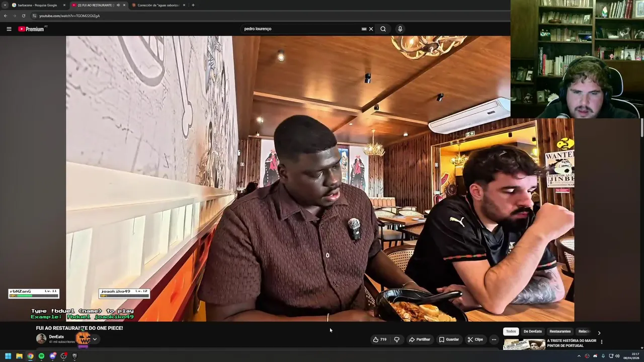Screen dimensions: 644x362
Task: Switch to barbacena Google search tab
Action: tap(38, 5)
